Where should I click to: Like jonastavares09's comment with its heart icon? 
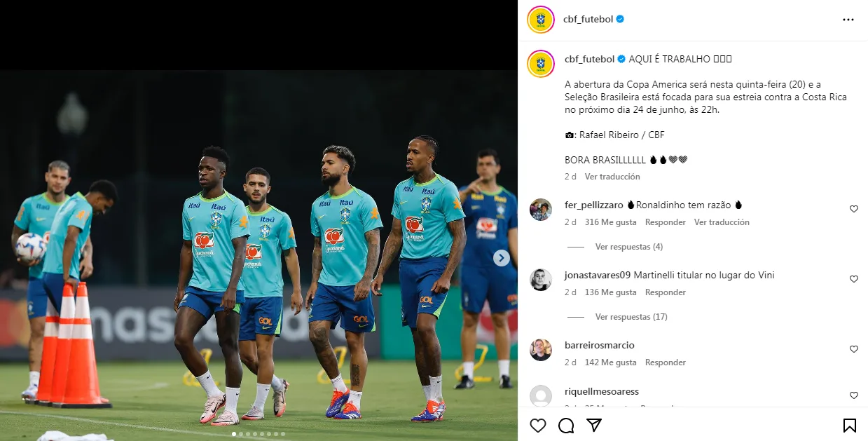point(853,278)
